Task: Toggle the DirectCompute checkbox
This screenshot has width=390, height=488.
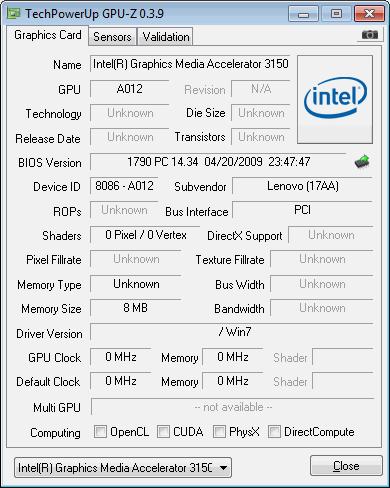Action: coord(274,431)
